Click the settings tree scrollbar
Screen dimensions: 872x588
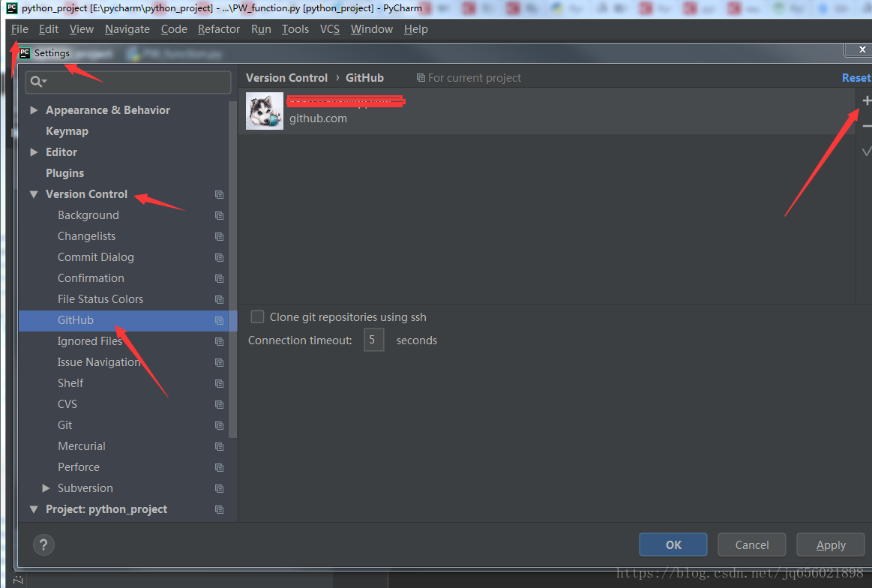click(x=232, y=270)
